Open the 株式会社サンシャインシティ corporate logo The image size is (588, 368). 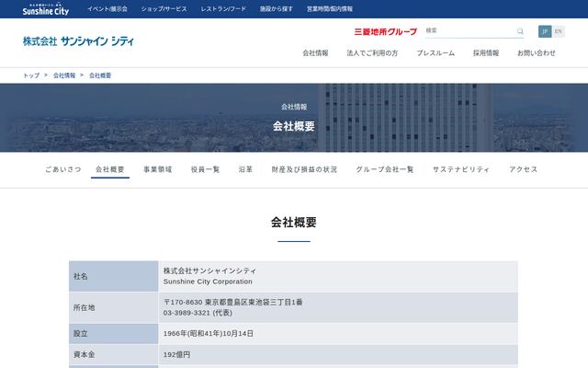click(78, 40)
